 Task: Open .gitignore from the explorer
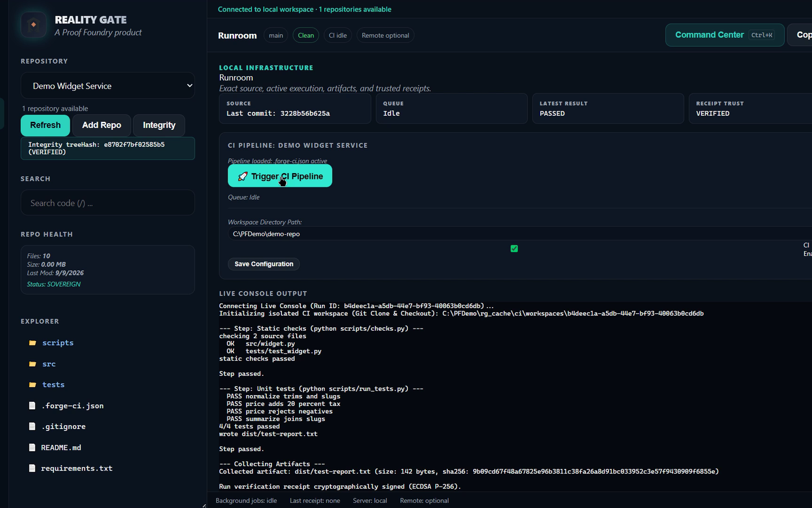pyautogui.click(x=63, y=427)
